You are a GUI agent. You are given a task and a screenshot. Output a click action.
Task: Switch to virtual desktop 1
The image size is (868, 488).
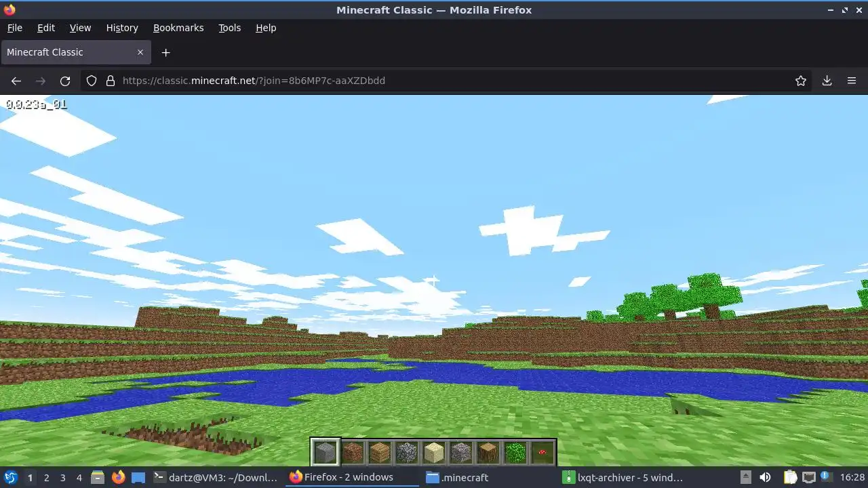30,477
